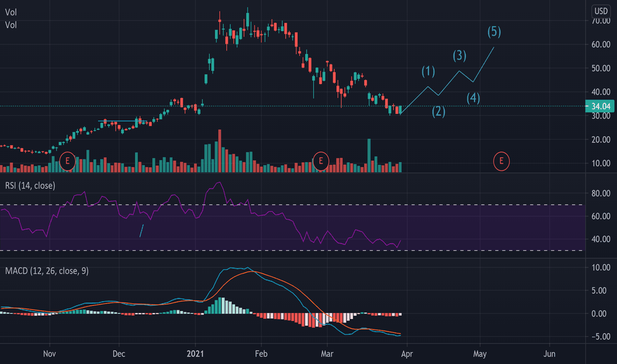Click the Jun label on time axis

point(549,354)
